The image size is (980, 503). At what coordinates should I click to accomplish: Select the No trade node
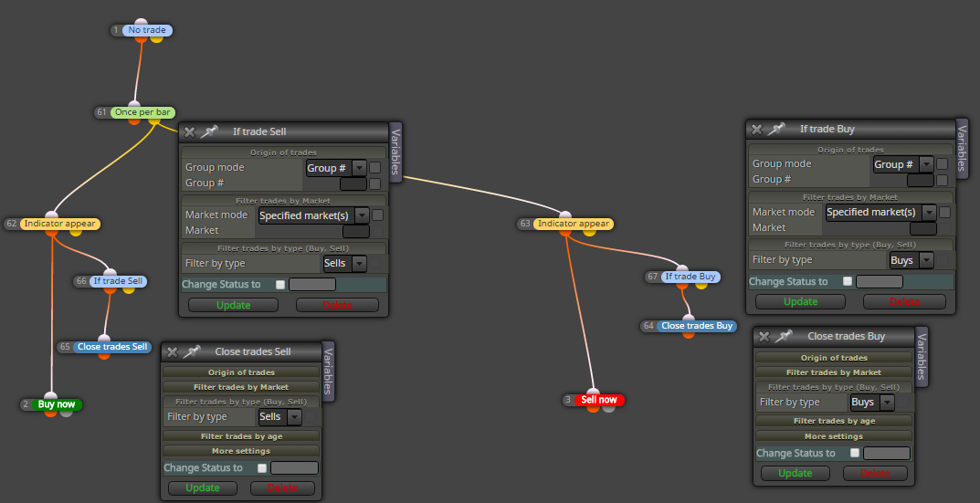147,30
